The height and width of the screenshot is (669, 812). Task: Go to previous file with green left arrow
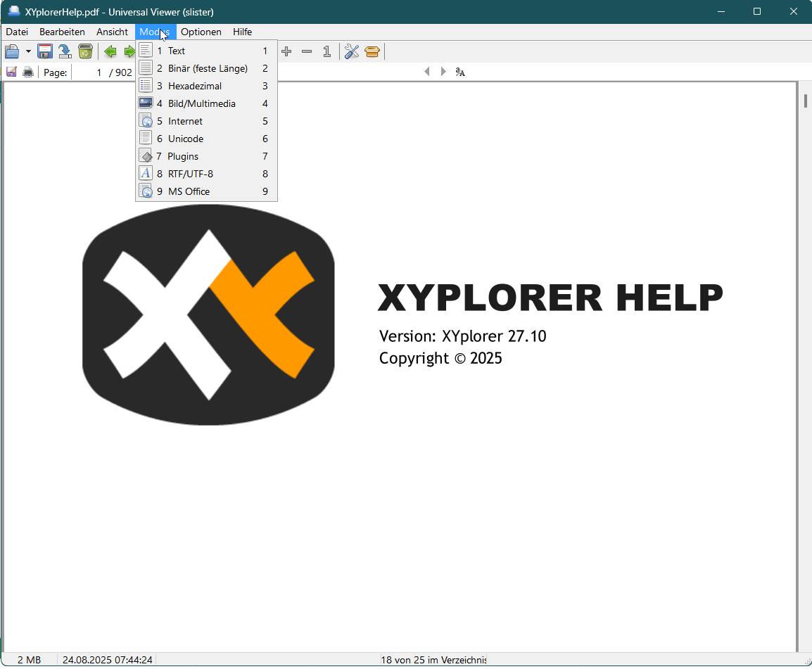pos(110,51)
